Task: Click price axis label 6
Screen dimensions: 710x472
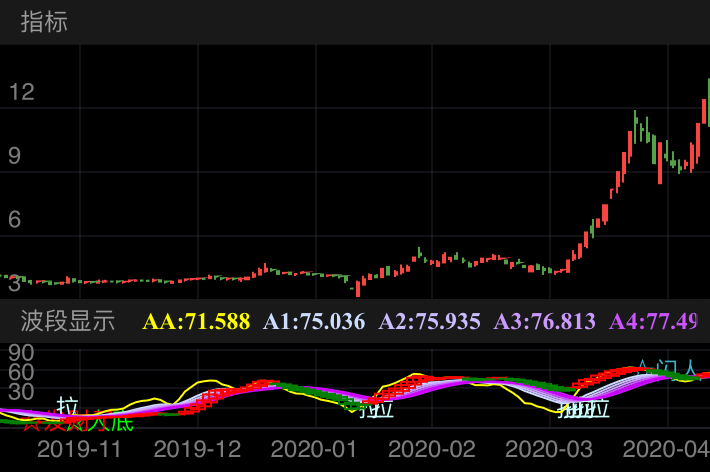Action: tap(14, 219)
